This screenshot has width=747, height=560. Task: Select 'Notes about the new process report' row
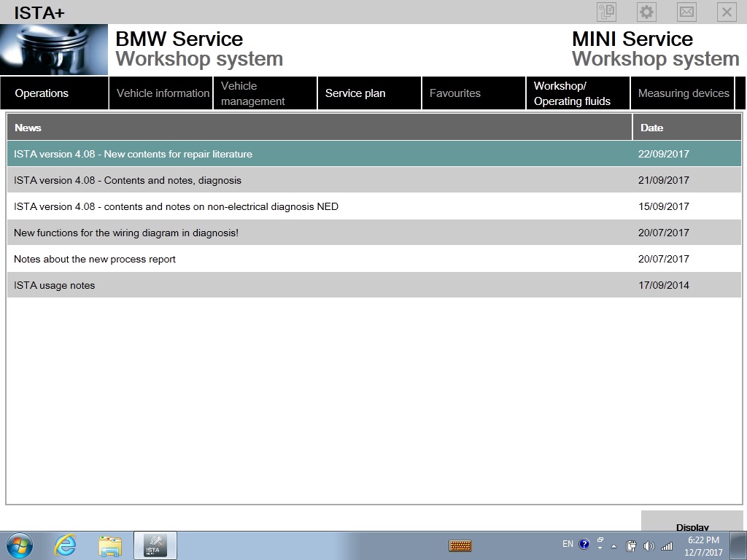coord(374,259)
